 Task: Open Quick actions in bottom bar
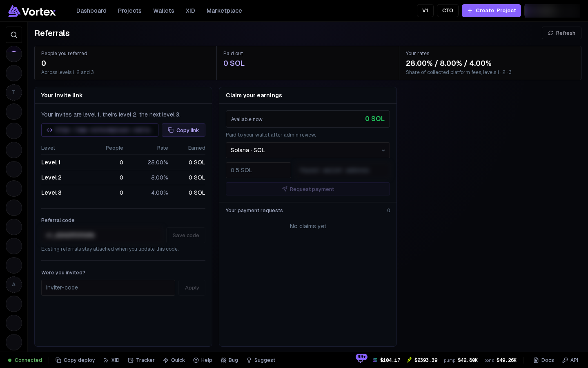click(x=174, y=360)
